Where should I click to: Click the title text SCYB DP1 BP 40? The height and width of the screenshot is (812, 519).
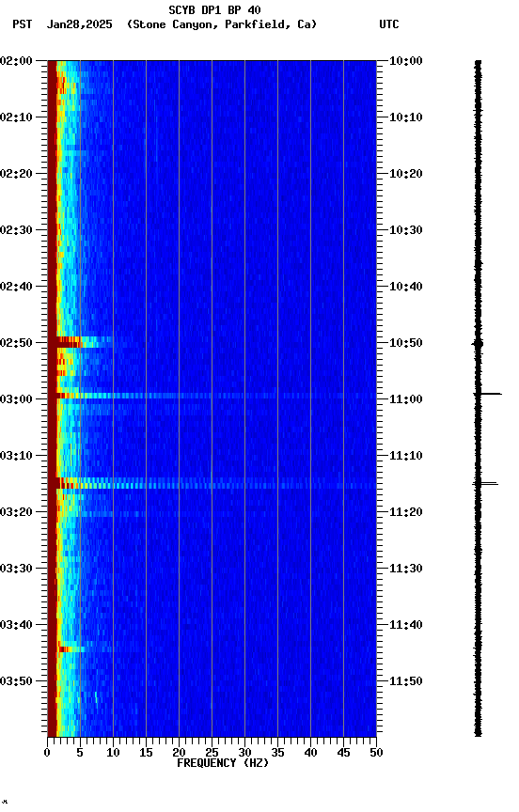click(x=214, y=9)
